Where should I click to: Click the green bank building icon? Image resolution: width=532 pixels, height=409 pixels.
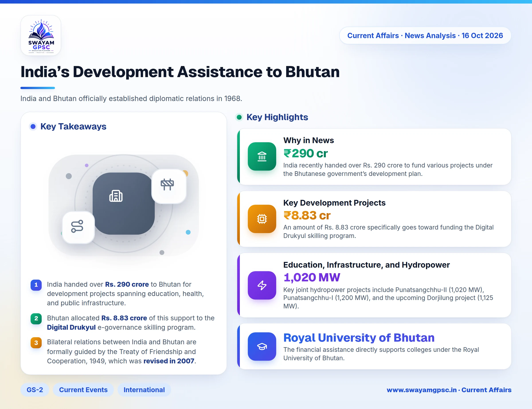point(262,156)
